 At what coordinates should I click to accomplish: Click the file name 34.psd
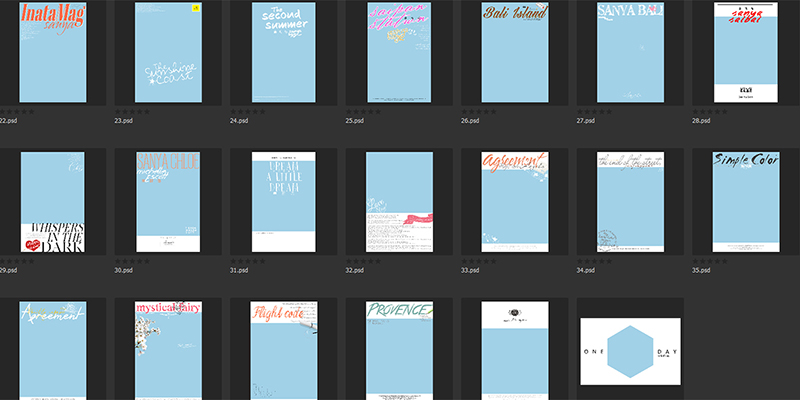[x=586, y=270]
